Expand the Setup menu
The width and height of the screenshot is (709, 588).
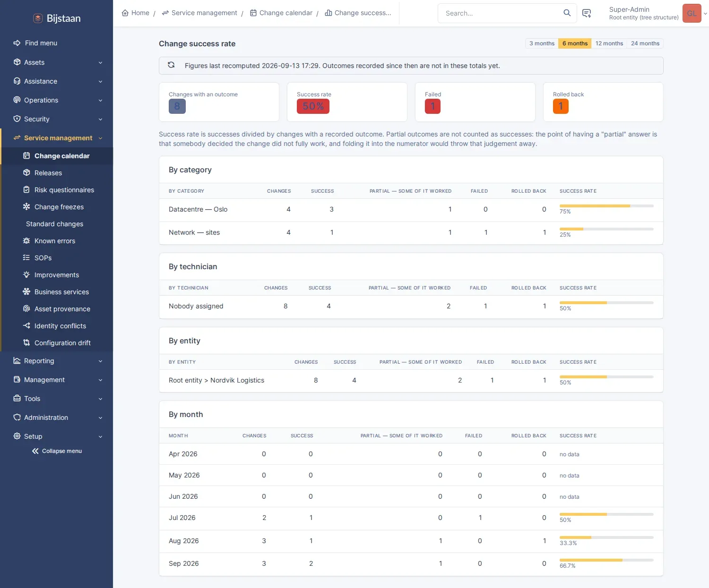pos(57,436)
